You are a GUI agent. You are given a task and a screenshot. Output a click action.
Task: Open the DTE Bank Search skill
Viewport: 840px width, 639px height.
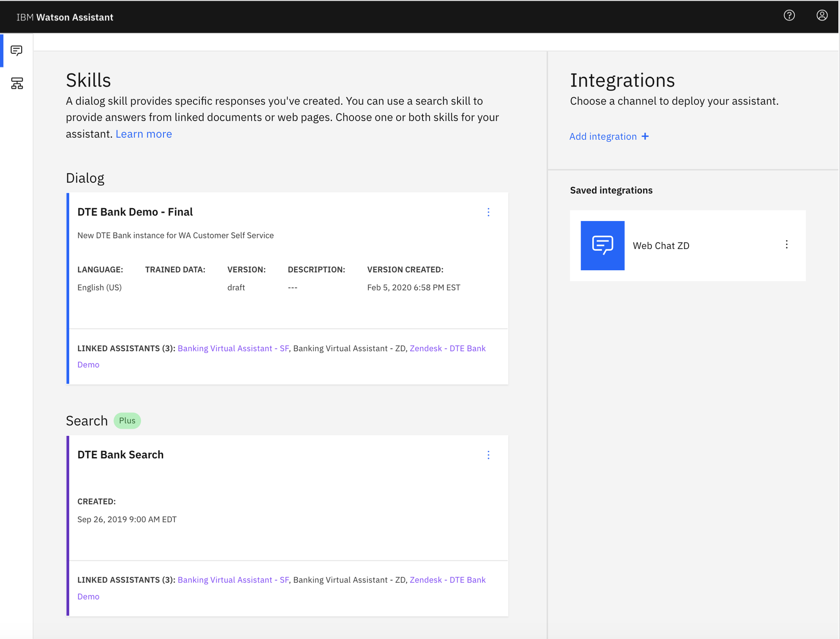[x=120, y=455]
